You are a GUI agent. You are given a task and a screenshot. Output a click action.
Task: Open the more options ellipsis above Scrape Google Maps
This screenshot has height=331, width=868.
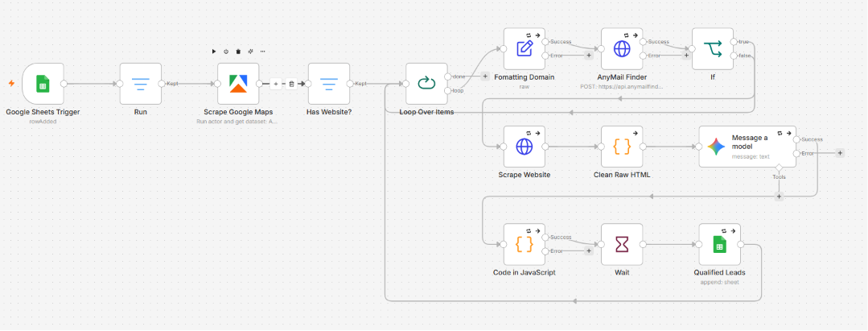pyautogui.click(x=262, y=51)
